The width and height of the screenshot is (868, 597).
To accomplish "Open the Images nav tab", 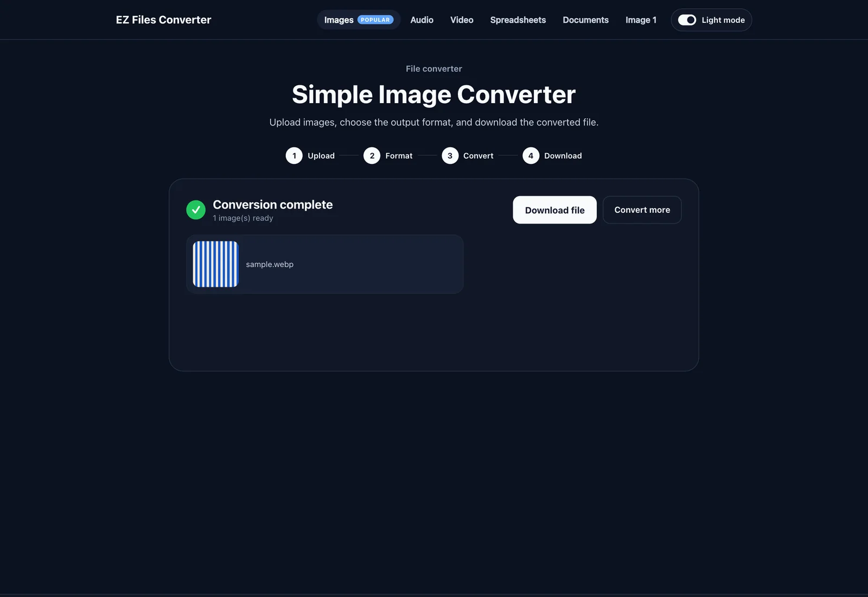I will [359, 20].
